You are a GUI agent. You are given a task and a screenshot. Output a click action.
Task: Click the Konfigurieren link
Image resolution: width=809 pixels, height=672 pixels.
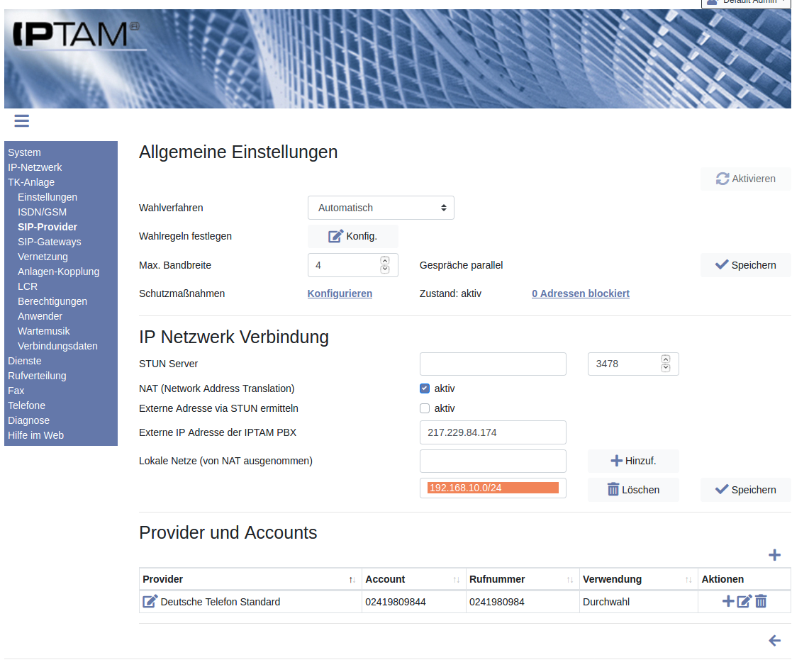tap(340, 293)
